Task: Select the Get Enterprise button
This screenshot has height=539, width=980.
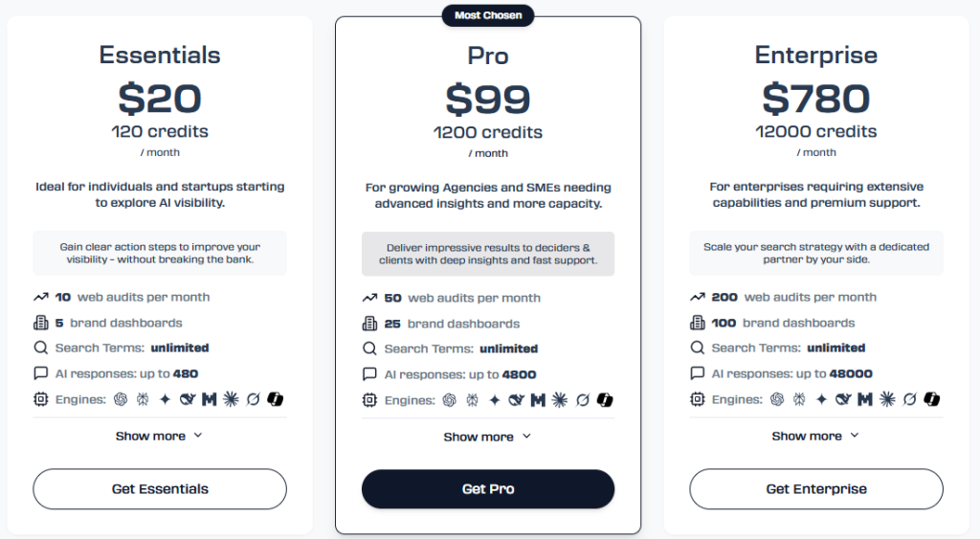Action: pyautogui.click(x=816, y=489)
